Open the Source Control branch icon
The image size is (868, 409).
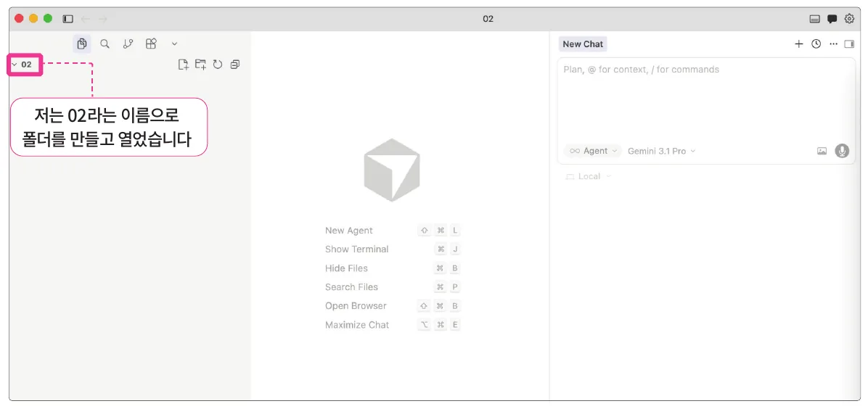(128, 44)
